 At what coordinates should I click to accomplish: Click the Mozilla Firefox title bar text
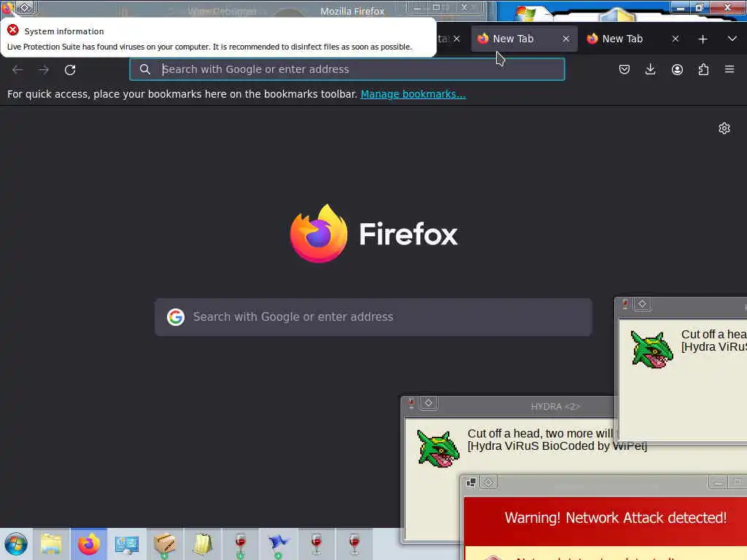(x=352, y=11)
